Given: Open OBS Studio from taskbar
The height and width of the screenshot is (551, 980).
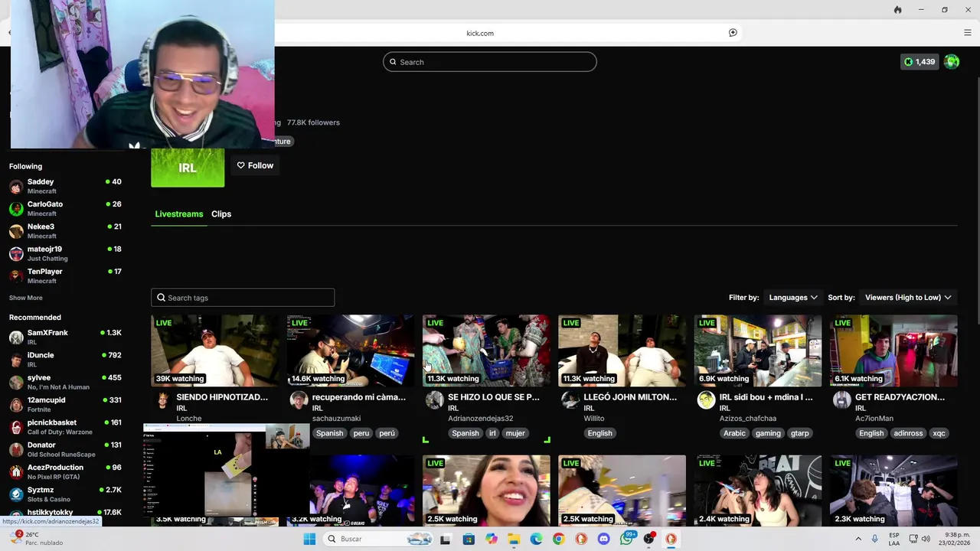Looking at the screenshot, I should pos(648,539).
